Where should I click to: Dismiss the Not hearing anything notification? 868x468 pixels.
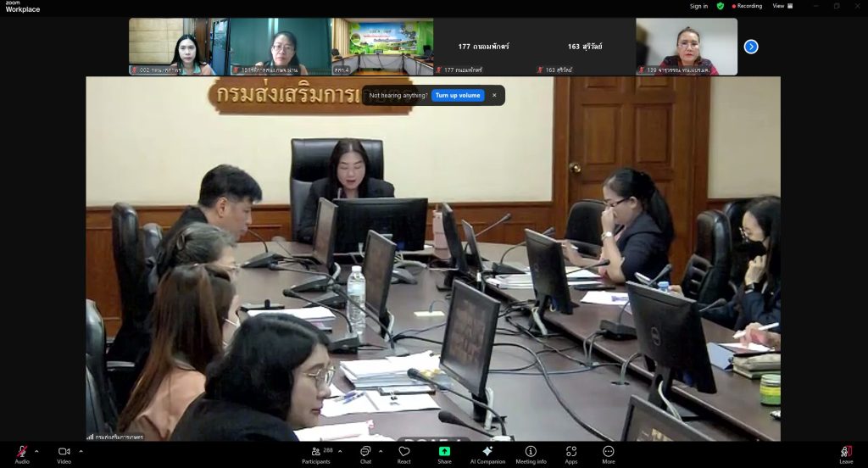point(494,96)
